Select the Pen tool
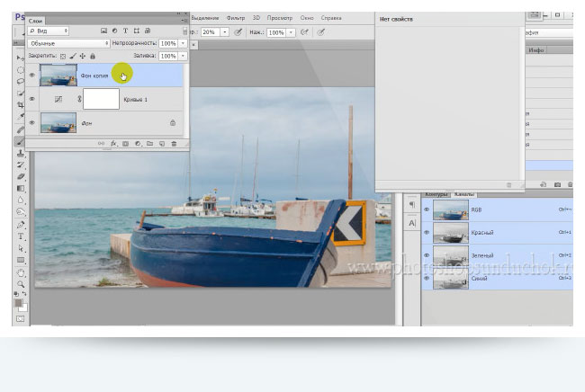Screen dimensions: 585x392 pos(21,225)
